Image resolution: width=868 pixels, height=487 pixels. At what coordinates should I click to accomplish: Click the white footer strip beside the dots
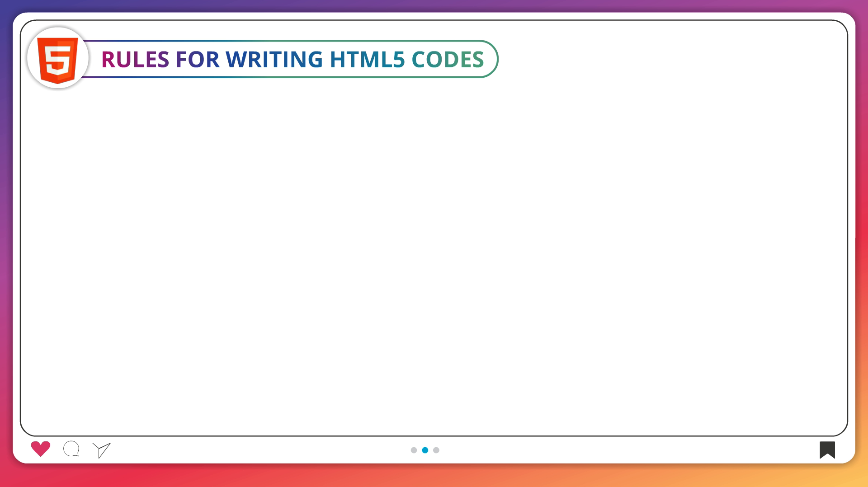tap(588, 450)
